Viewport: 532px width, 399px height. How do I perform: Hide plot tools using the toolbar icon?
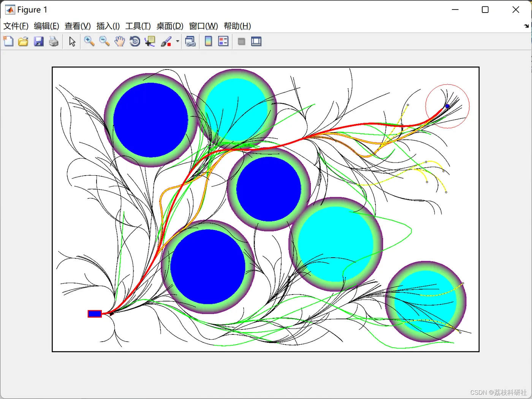[x=241, y=41]
